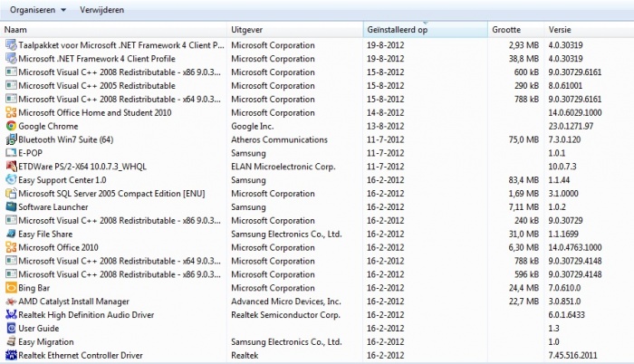
Task: Click the size value '24,4 MB'
Action: (x=524, y=288)
